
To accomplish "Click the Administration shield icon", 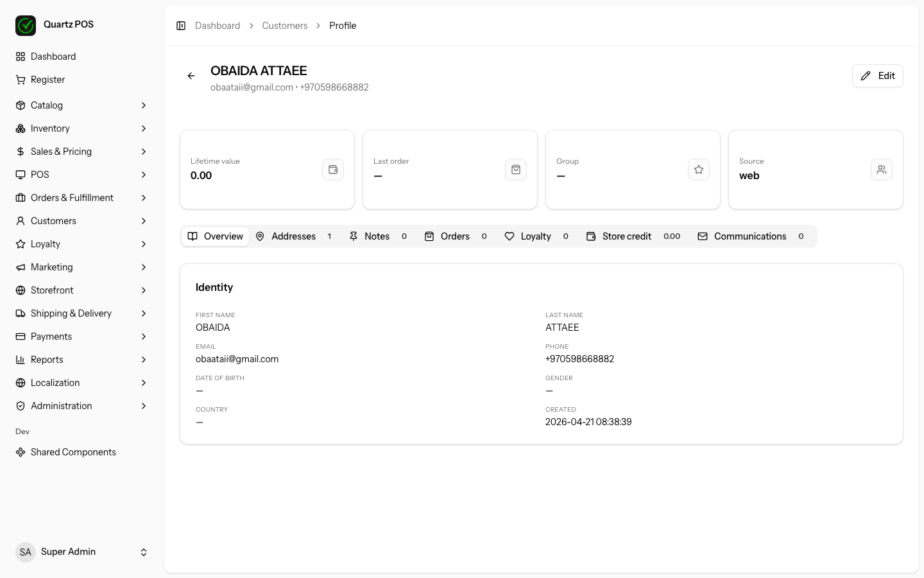I will click(21, 406).
